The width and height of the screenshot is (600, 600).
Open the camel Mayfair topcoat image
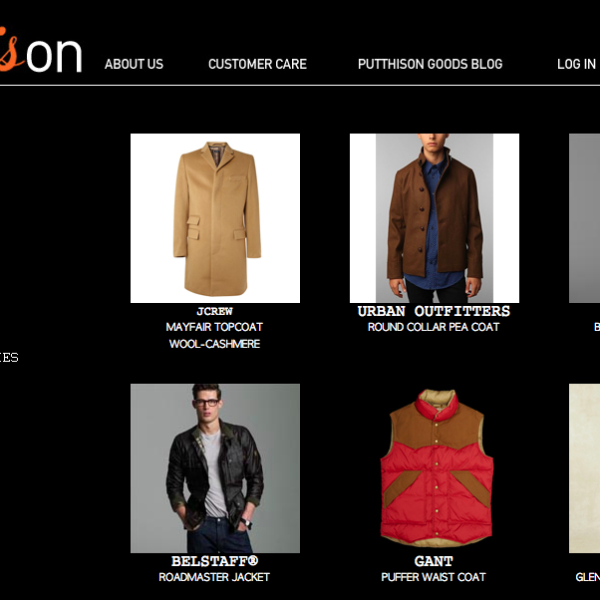215,218
